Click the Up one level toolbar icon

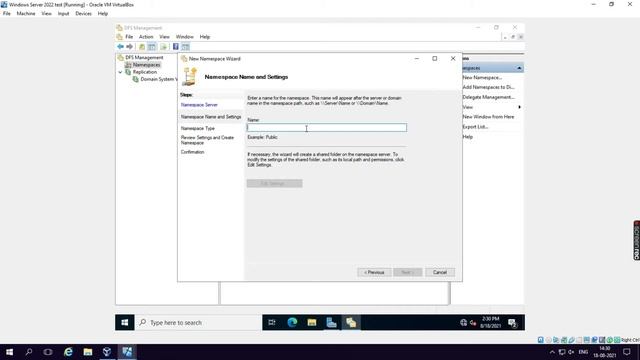(x=142, y=47)
